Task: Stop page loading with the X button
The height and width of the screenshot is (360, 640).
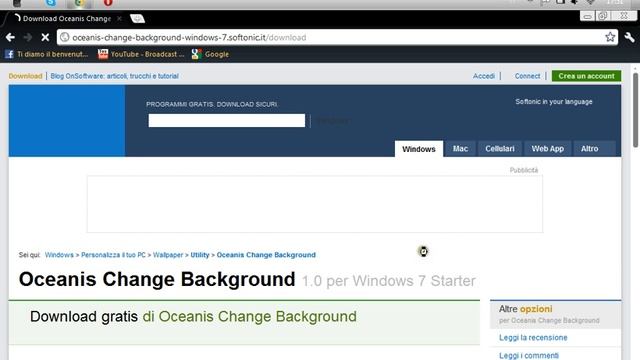Action: click(x=45, y=38)
